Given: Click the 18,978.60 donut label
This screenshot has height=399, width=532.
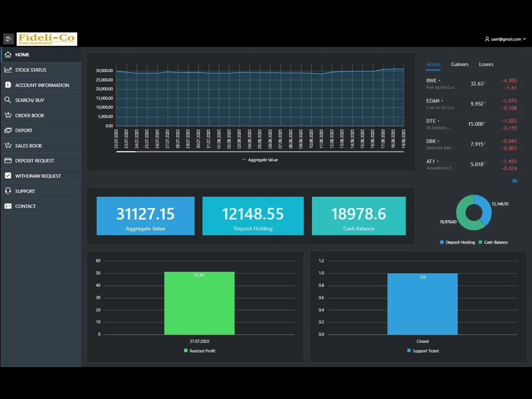Looking at the screenshot, I should 448,222.
